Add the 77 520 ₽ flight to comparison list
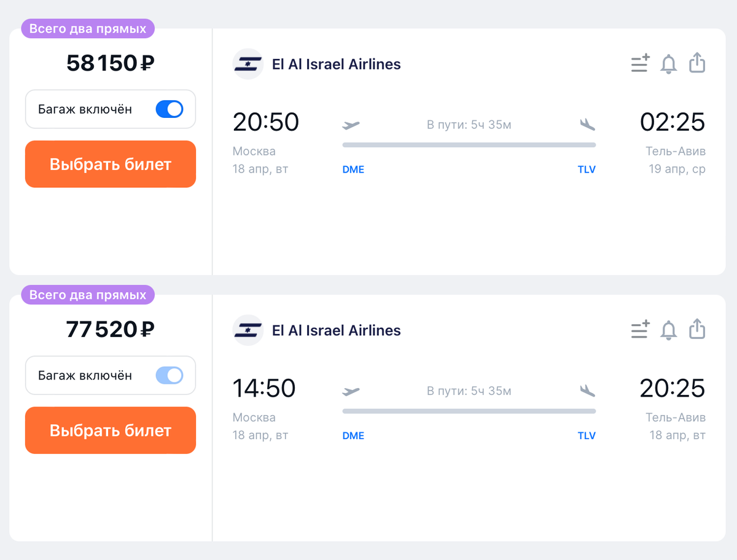This screenshot has width=737, height=560. point(640,330)
